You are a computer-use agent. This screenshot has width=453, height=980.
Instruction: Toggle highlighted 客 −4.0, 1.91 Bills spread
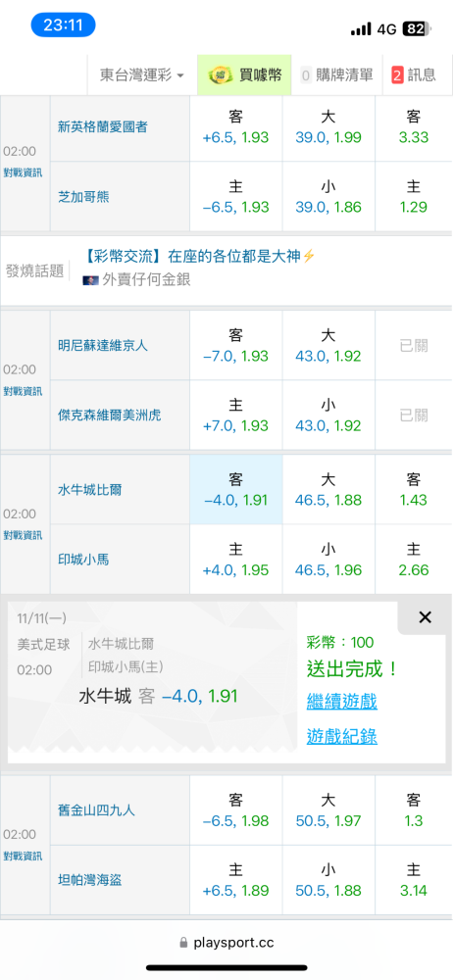click(236, 489)
